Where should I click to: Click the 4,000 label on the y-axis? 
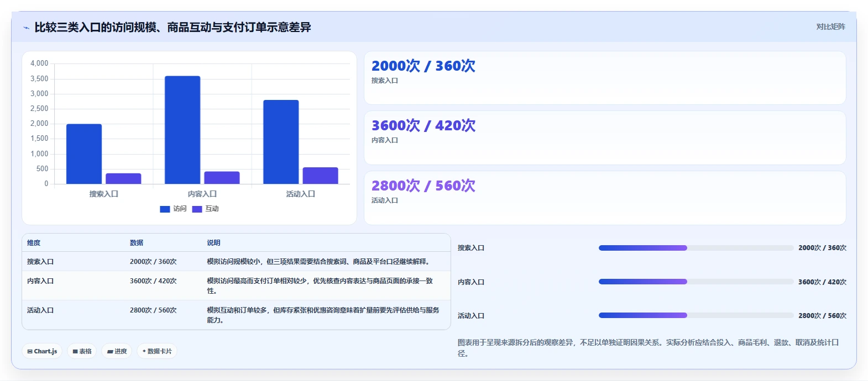(39, 64)
